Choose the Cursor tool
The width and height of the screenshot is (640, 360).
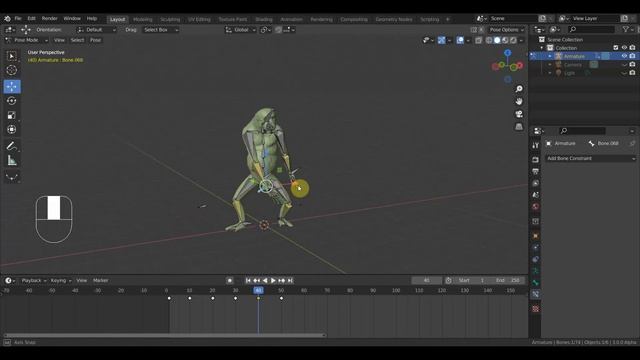(x=12, y=70)
